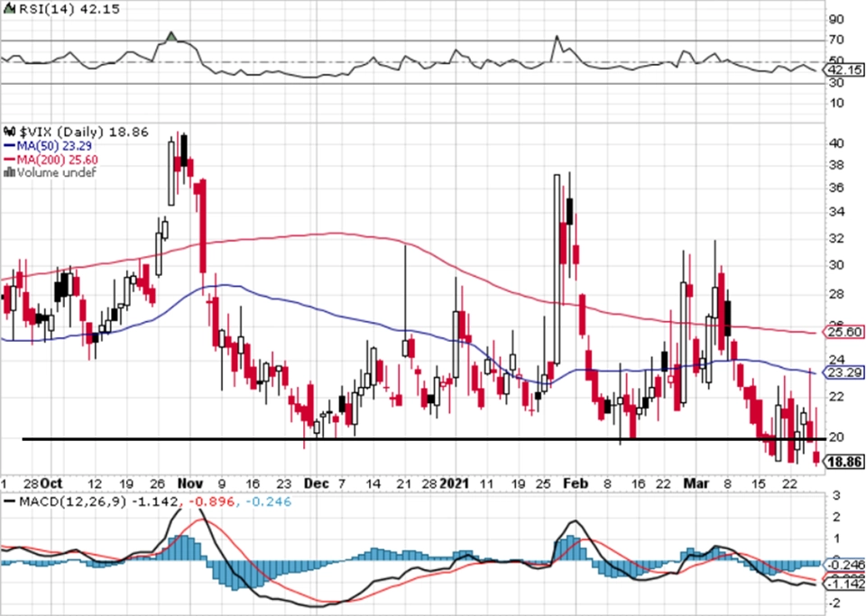Click the -0.246 histogram value tag

(x=844, y=564)
